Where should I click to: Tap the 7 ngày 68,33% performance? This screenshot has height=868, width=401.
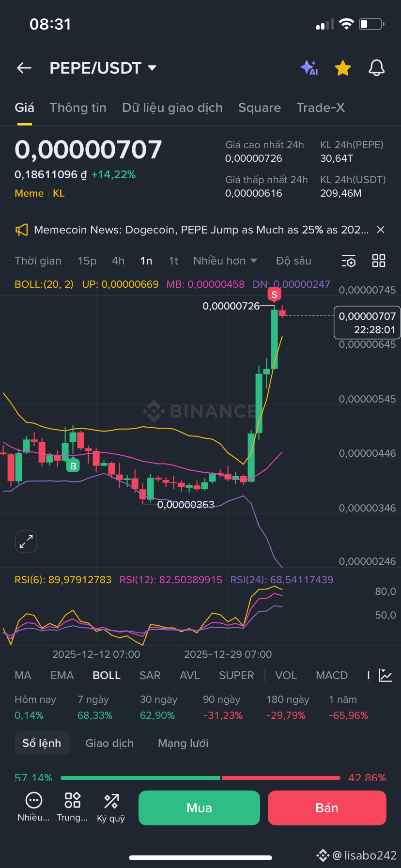[x=95, y=707]
